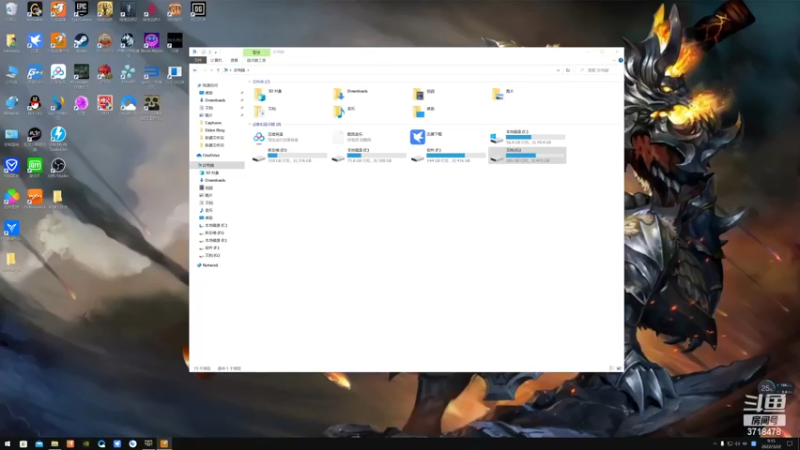Launch DAEMON Tools Lite from desktop
Image resolution: width=800 pixels, height=450 pixels.
(58, 138)
